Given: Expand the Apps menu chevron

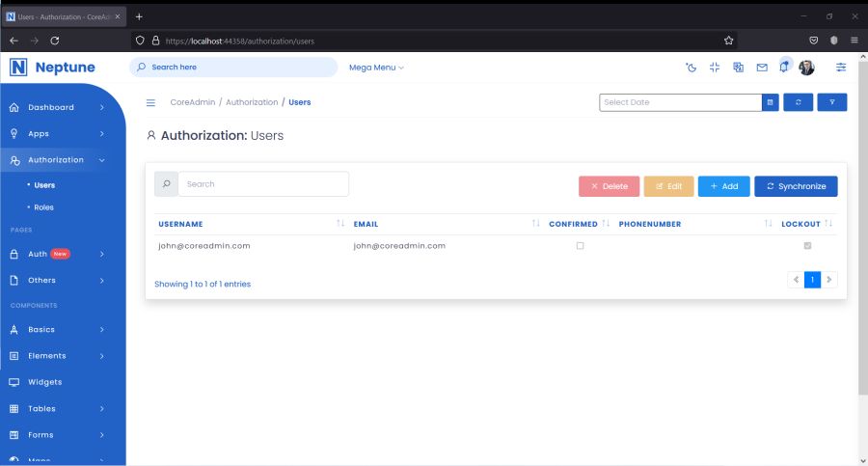Looking at the screenshot, I should [x=102, y=133].
